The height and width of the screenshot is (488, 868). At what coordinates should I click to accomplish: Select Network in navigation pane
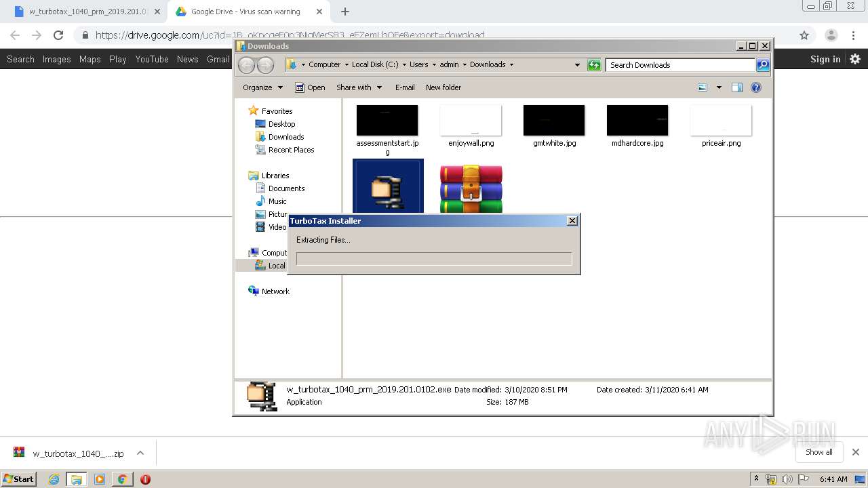click(x=269, y=291)
